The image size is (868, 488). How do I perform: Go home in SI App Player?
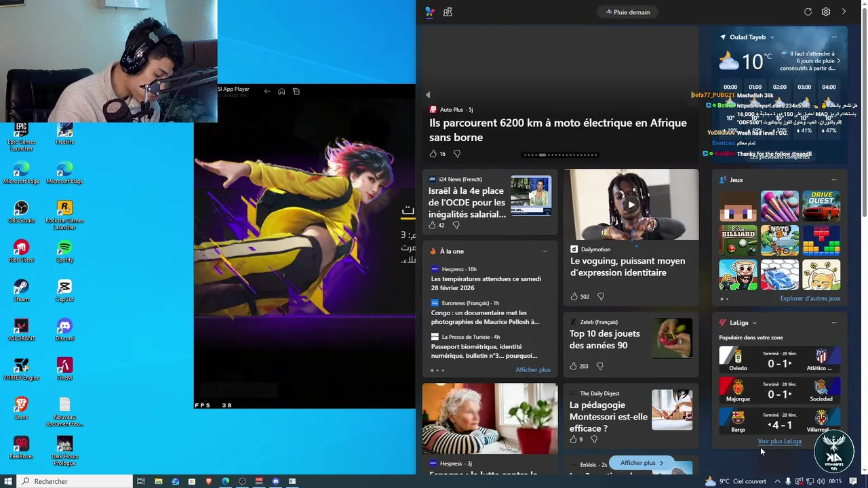tap(281, 91)
